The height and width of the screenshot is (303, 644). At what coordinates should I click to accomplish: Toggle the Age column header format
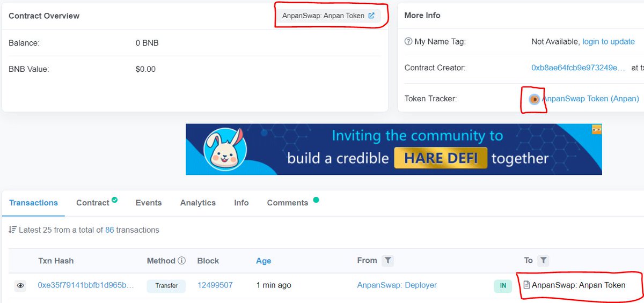point(264,261)
